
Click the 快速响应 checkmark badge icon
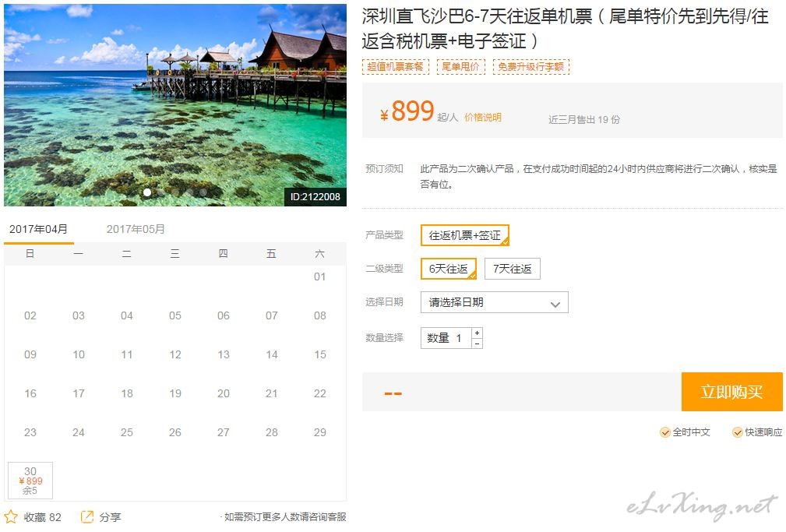(738, 432)
